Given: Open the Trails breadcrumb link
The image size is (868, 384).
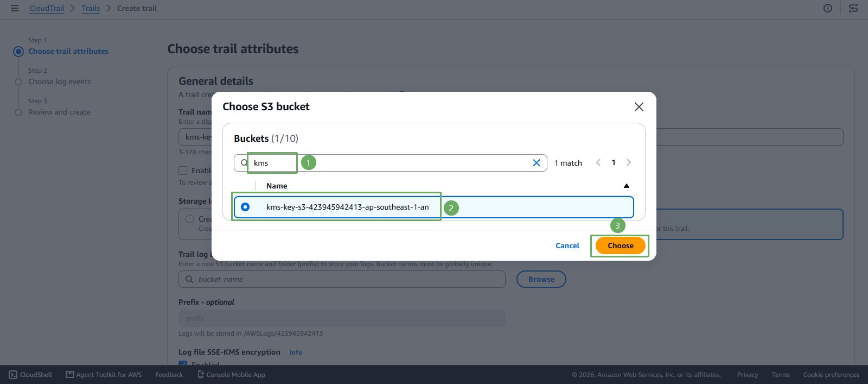Looking at the screenshot, I should click(x=91, y=8).
